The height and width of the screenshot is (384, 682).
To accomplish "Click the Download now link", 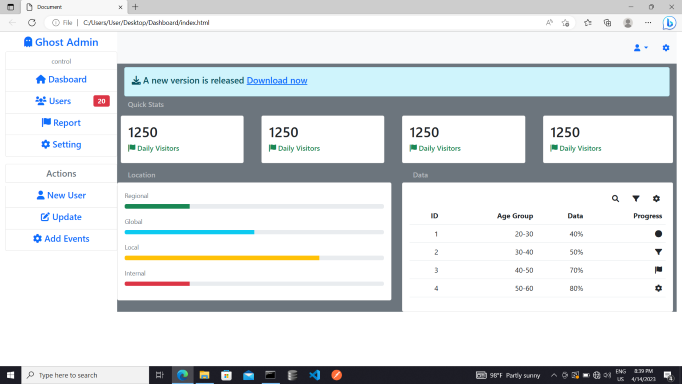I will [277, 80].
